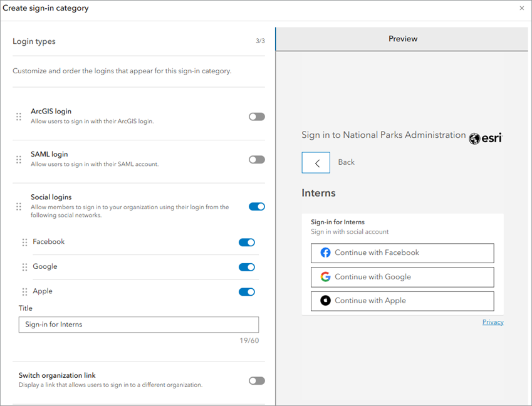Viewport: 532px width, 406px height.
Task: Select the Preview tab header
Action: coord(402,38)
